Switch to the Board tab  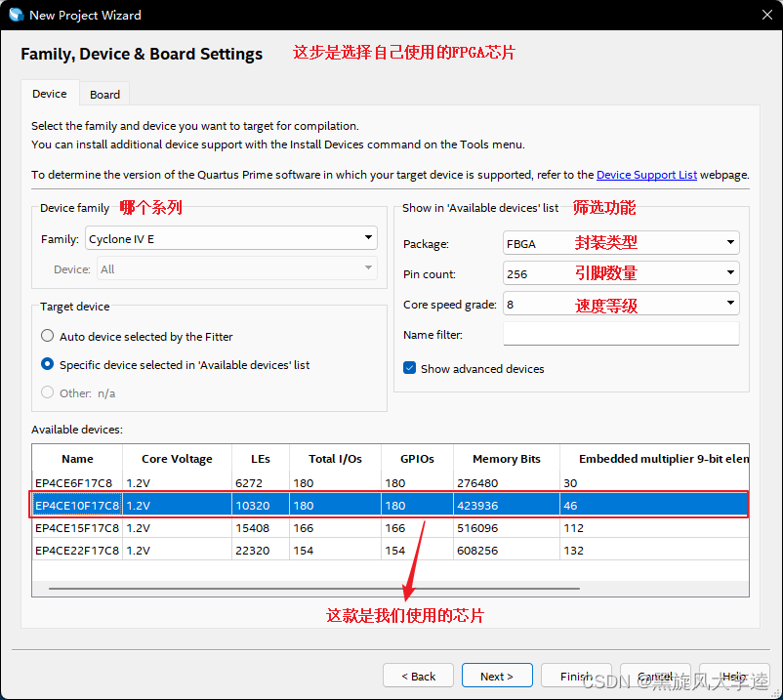point(104,95)
